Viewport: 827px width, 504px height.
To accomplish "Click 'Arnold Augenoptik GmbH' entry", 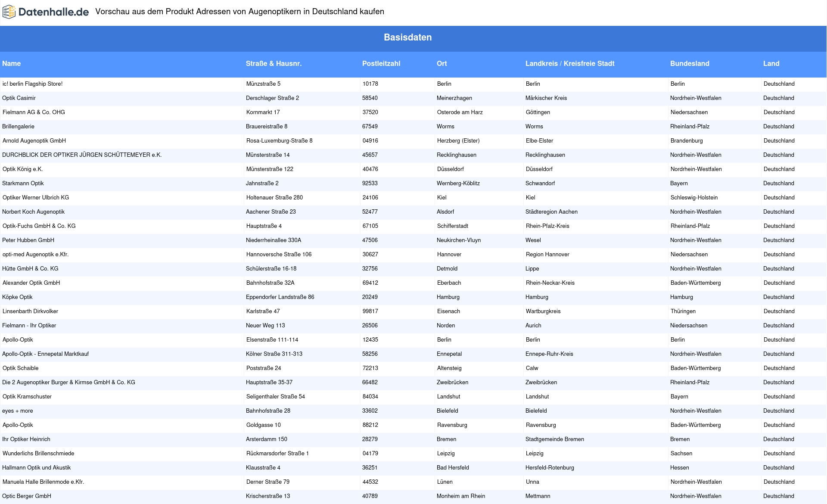I will pos(34,141).
